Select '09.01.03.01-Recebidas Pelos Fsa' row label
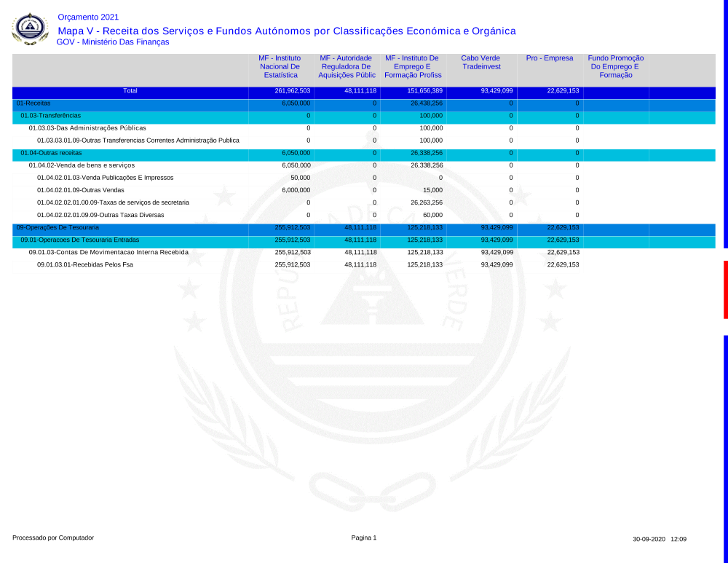 coord(85,264)
